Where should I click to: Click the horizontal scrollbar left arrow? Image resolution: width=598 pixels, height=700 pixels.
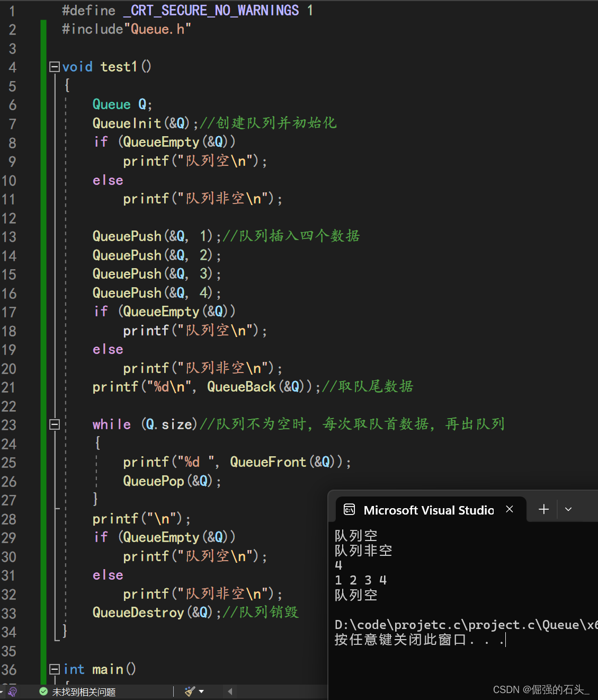[230, 691]
